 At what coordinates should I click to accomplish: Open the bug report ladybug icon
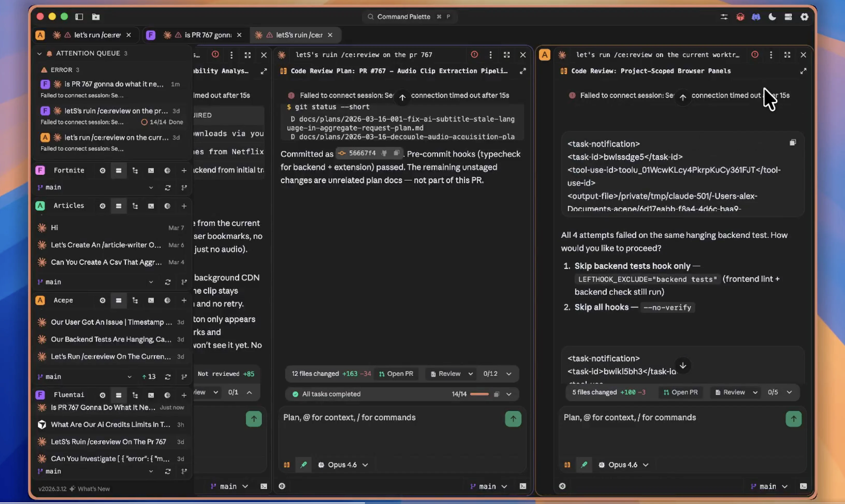740,17
